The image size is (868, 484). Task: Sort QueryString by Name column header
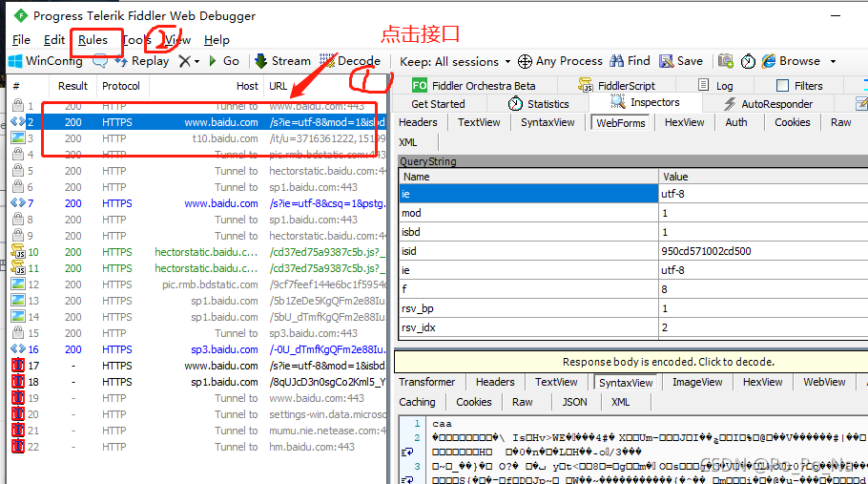pyautogui.click(x=528, y=177)
